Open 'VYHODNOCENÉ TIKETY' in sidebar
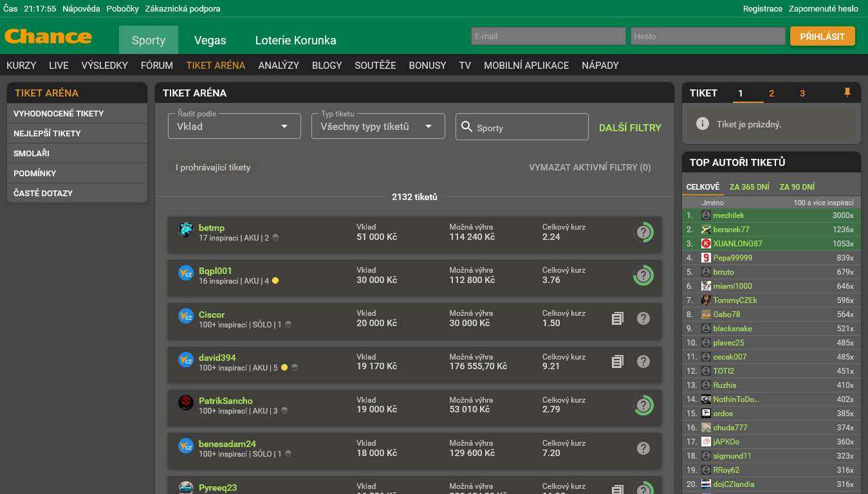 pos(77,113)
